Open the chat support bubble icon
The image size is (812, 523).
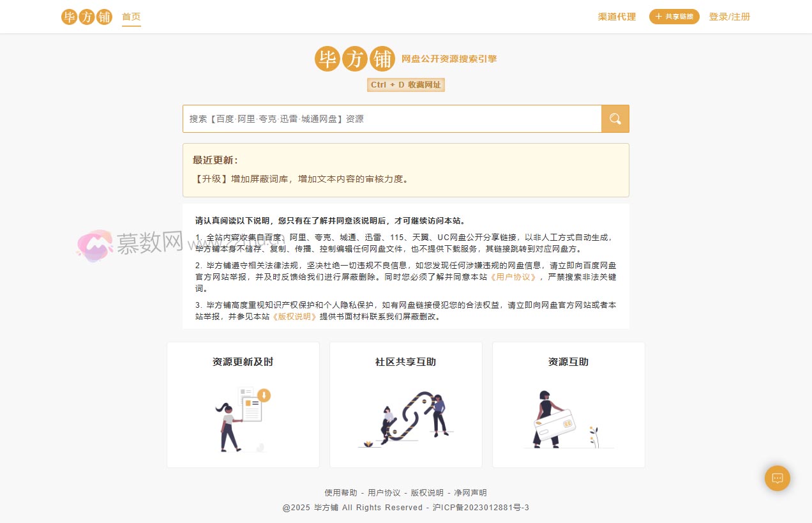tap(777, 478)
